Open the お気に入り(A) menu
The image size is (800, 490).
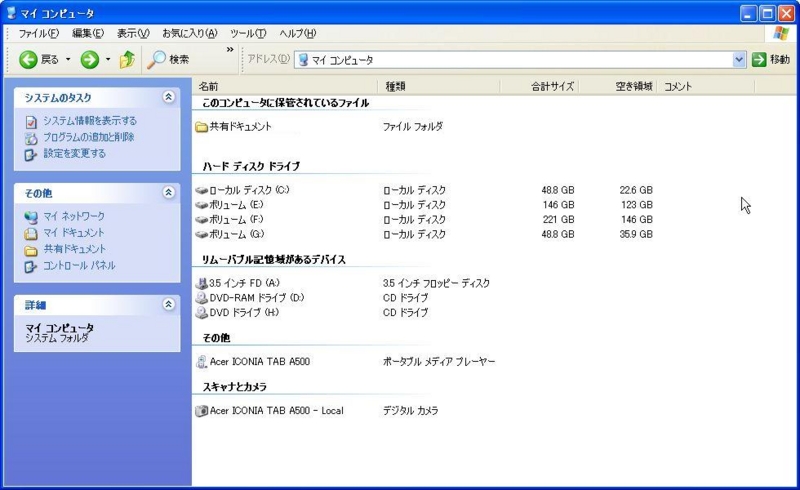(x=190, y=34)
